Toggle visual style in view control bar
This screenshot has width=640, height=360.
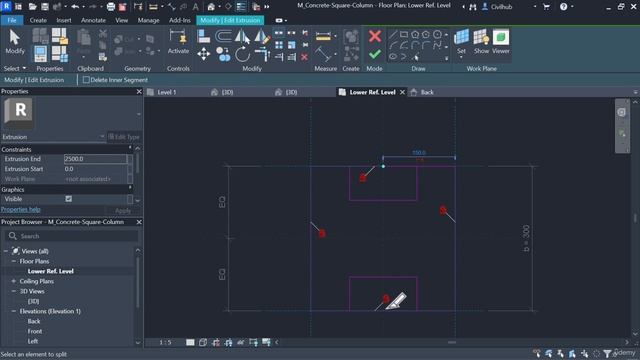tap(203, 342)
